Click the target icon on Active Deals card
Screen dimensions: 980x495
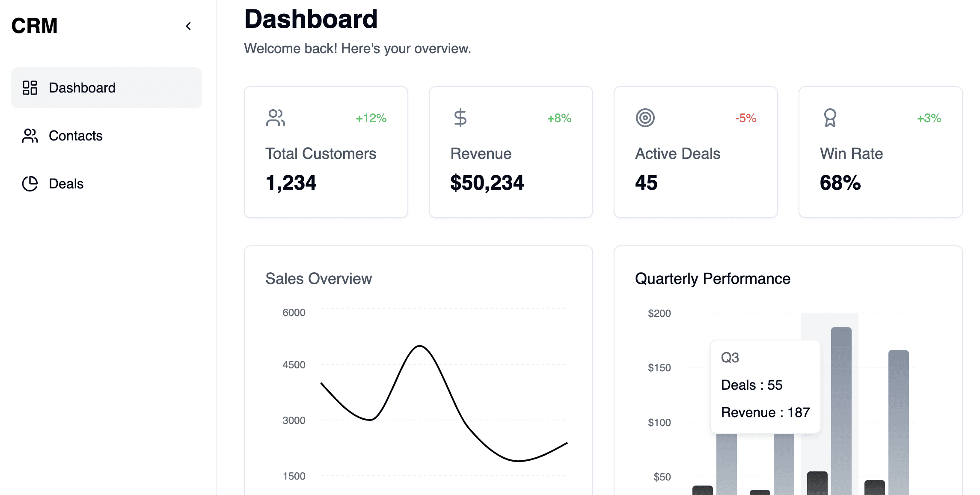(x=645, y=118)
